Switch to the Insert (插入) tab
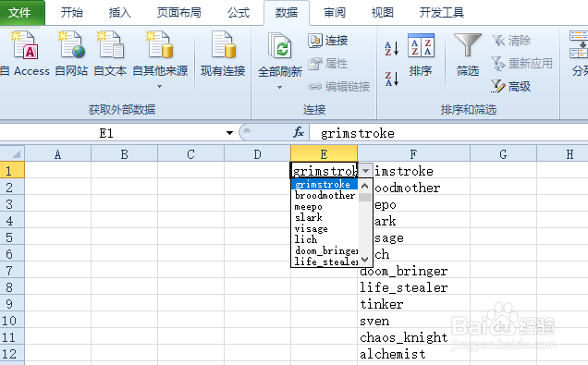The width and height of the screenshot is (588, 365). [x=119, y=13]
